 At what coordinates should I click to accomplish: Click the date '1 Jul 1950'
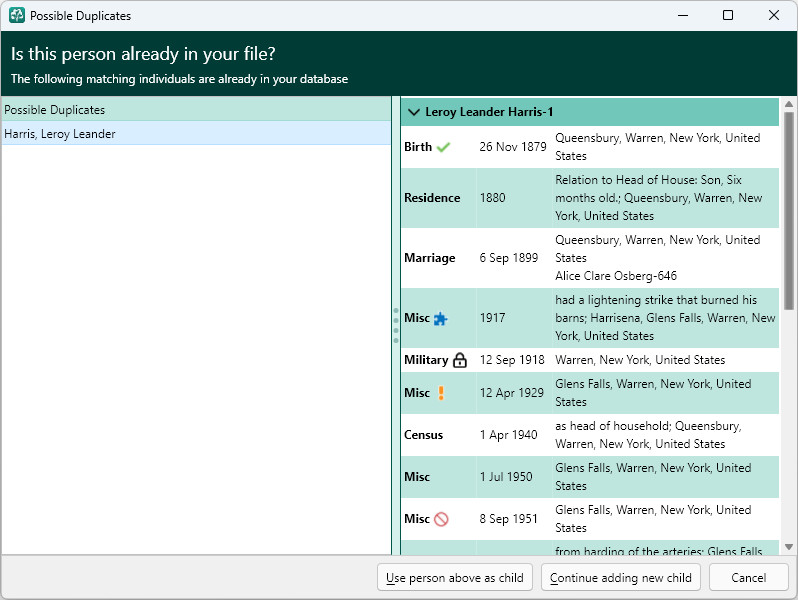pyautogui.click(x=505, y=477)
